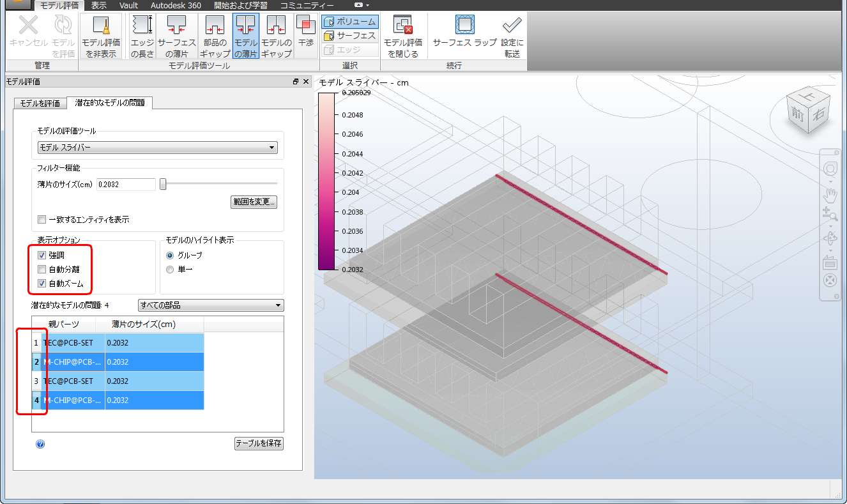Activate the Zoom magnifier tool

(830, 214)
